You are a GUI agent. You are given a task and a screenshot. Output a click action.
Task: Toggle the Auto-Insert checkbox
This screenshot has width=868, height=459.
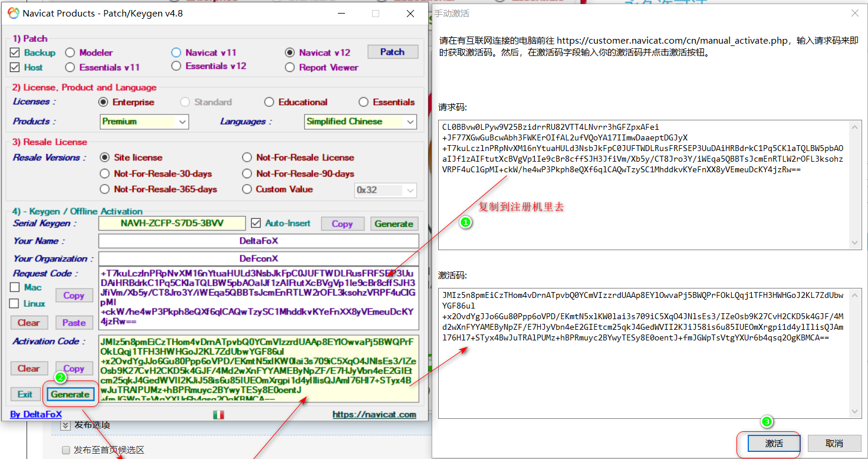[x=255, y=224]
